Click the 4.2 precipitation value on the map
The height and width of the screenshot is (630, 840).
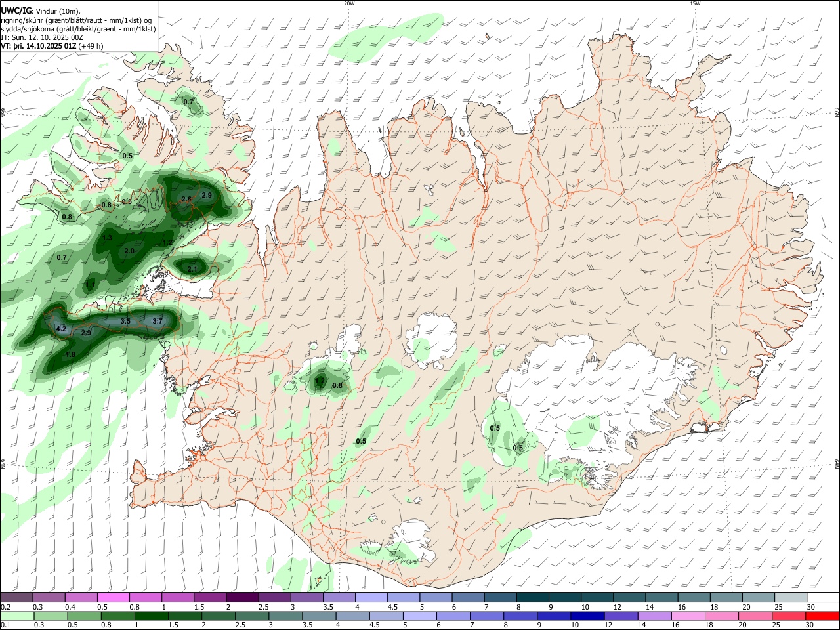point(62,329)
